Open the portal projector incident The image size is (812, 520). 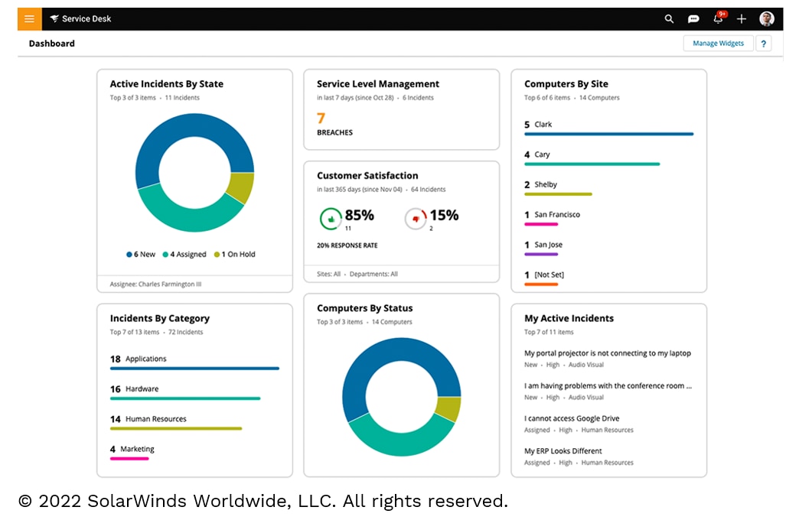coord(607,353)
